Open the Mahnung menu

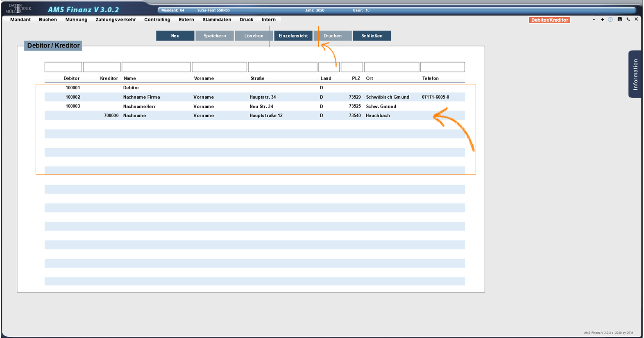[76, 20]
